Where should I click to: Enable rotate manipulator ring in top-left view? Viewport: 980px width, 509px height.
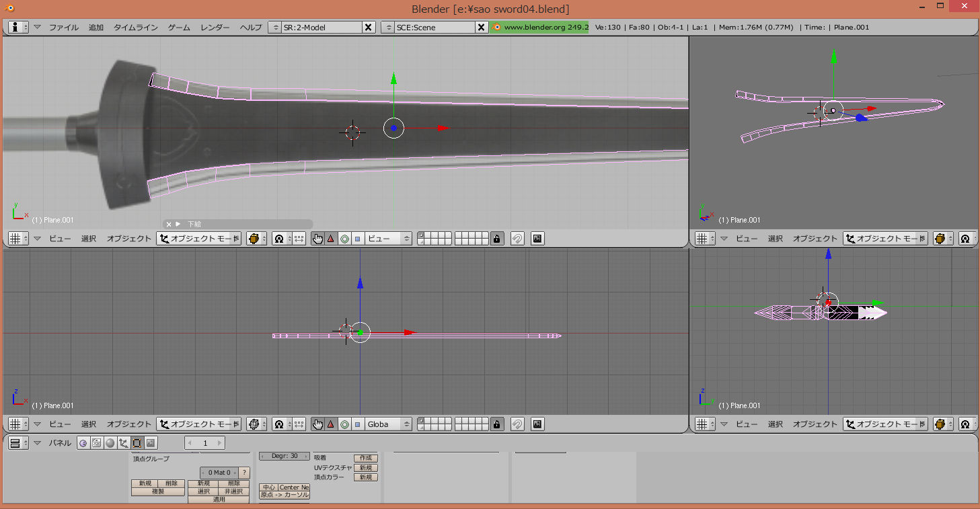pyautogui.click(x=344, y=239)
